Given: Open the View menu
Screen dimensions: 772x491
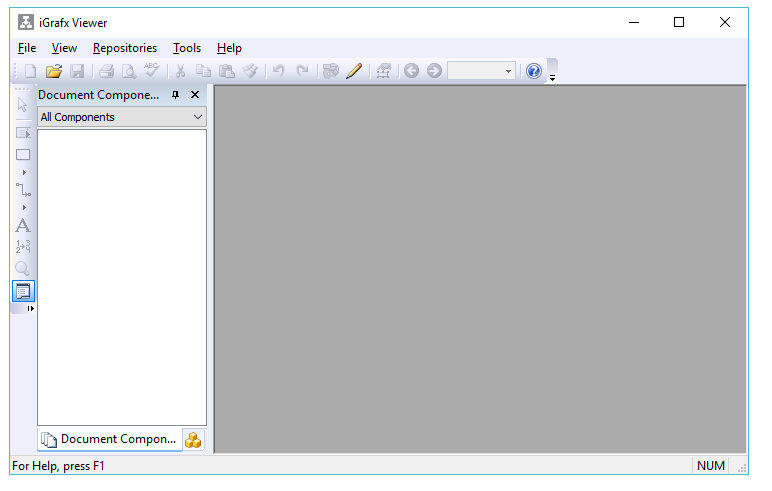Looking at the screenshot, I should tap(64, 48).
